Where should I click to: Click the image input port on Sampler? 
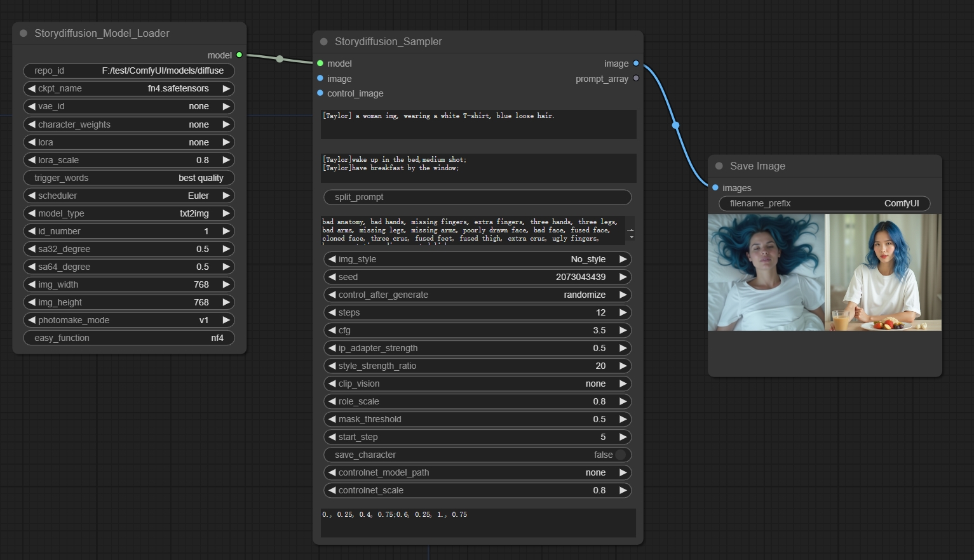coord(320,78)
